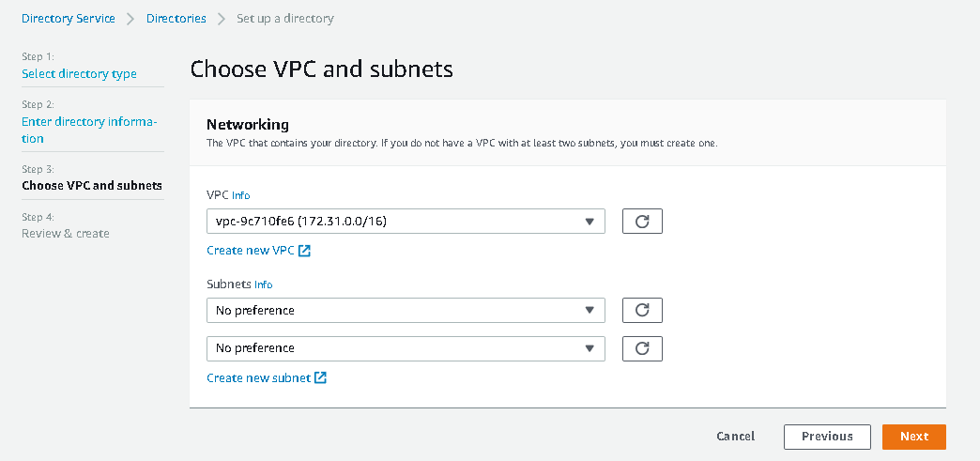Expand the second subnet No preference dropdown
The image size is (980, 461).
(406, 348)
